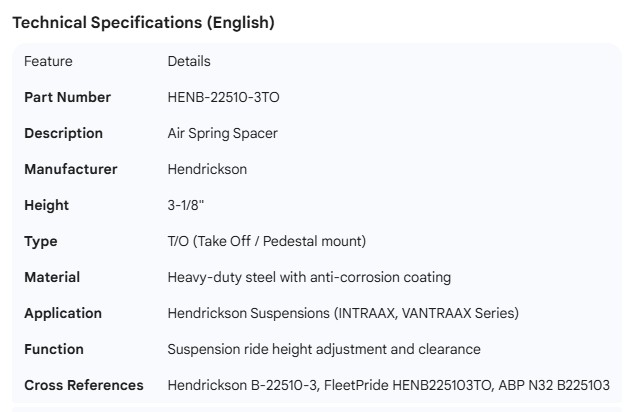
Task: Select the Details column header
Action: pyautogui.click(x=189, y=61)
